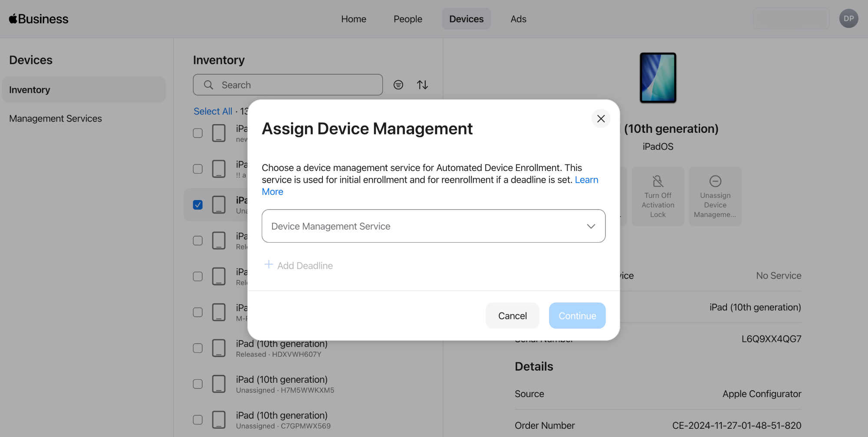
Task: Open the Device Management Service dropdown
Action: [434, 226]
